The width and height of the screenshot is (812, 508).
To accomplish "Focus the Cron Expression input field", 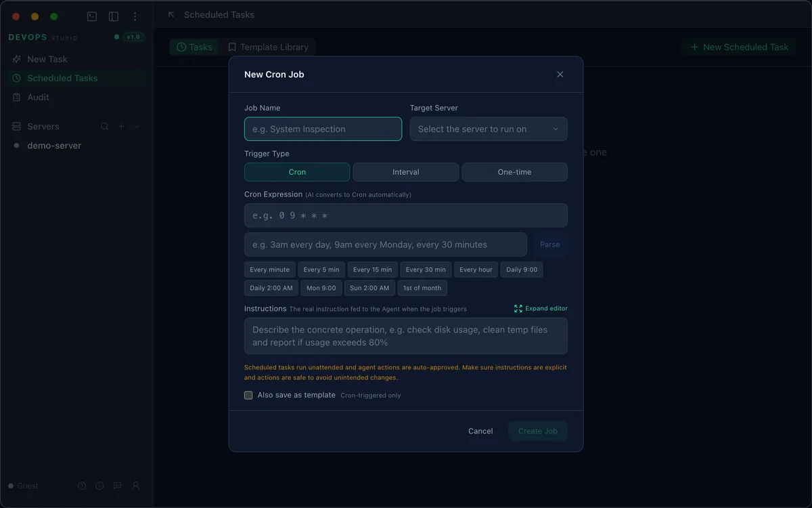I will 406,215.
